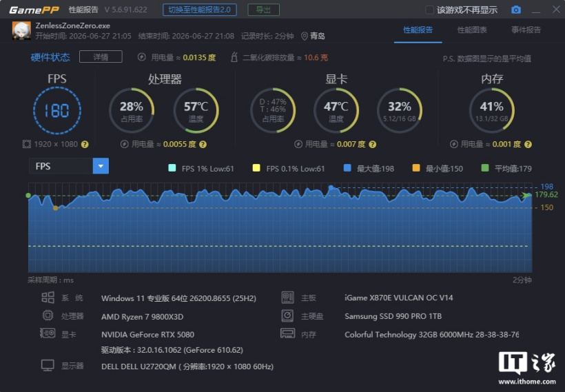Click the FPS 180 dashed gauge
This screenshot has width=565, height=392.
coord(57,110)
